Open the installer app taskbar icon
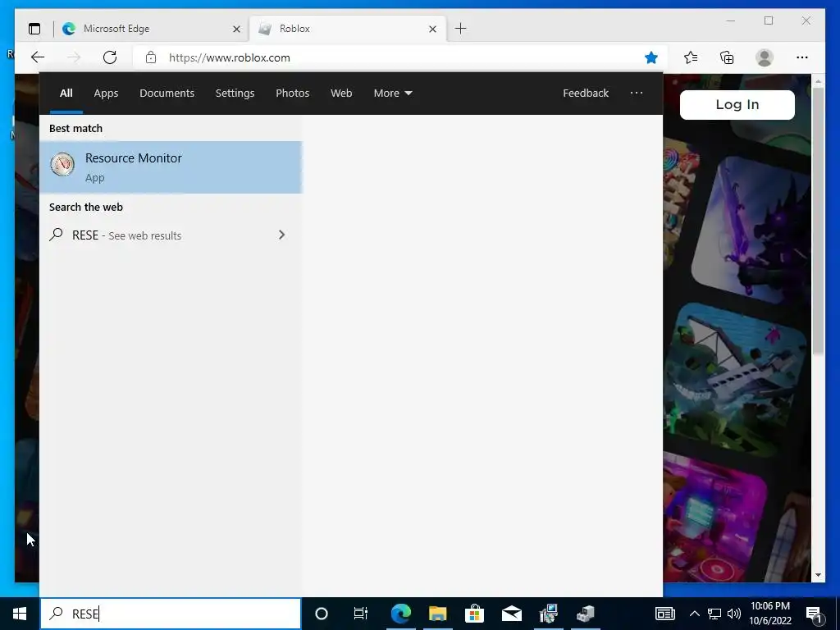The image size is (840, 630). pyautogui.click(x=549, y=614)
